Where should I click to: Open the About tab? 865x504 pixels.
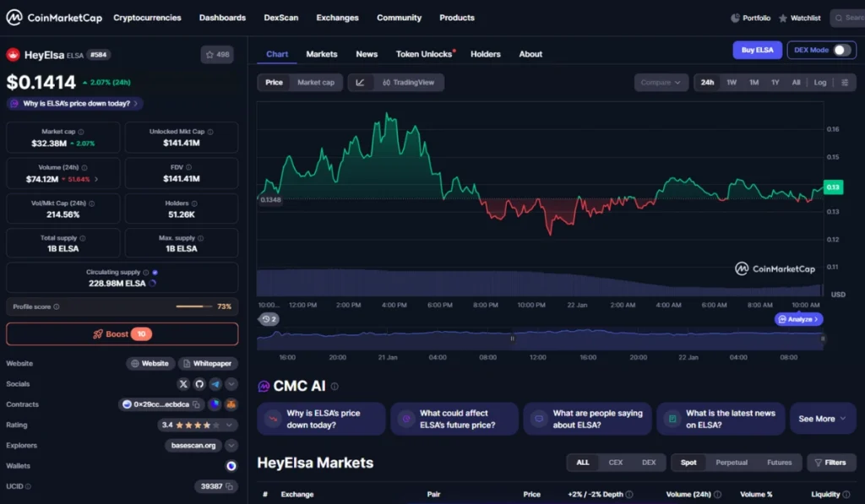530,54
